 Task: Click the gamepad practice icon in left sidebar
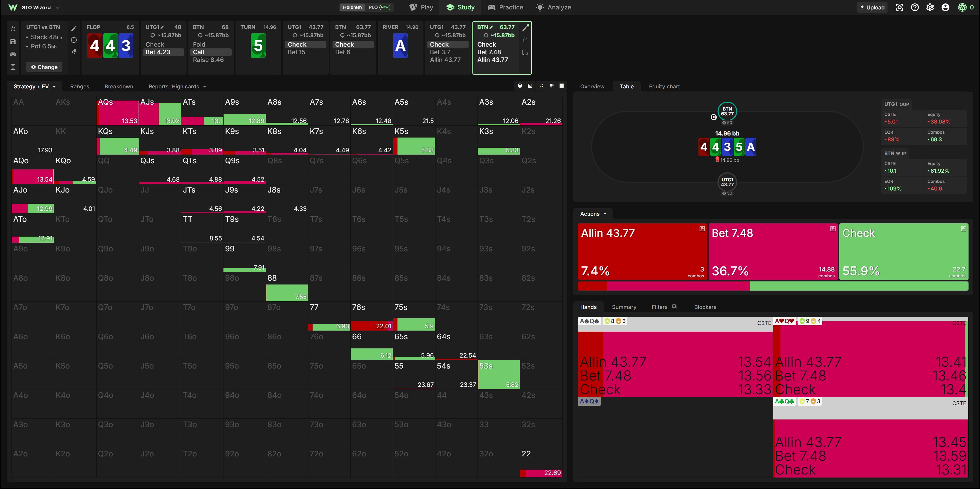(x=13, y=54)
